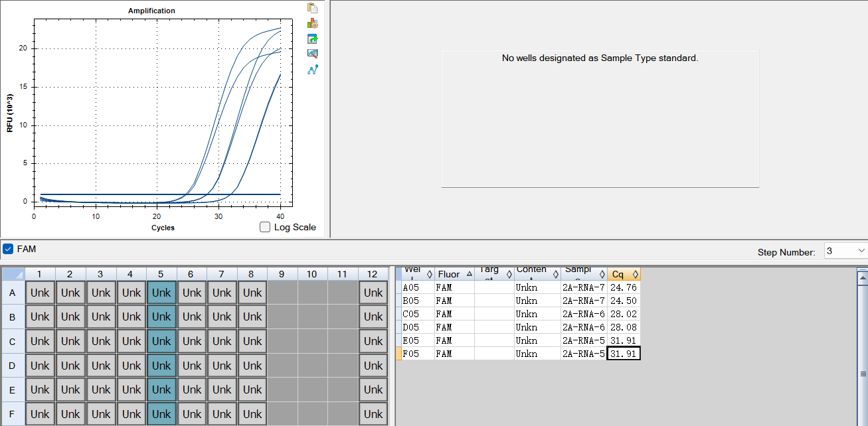Click FAM fluor cell in row D05

coord(454,327)
